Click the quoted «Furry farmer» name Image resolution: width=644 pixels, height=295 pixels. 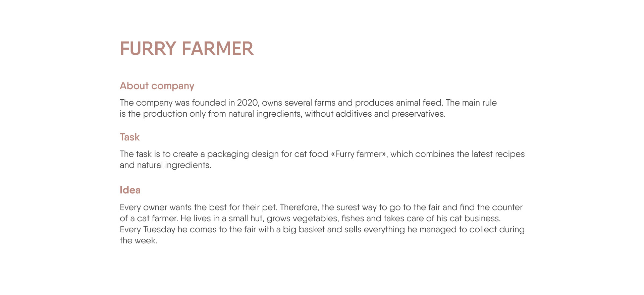(359, 154)
